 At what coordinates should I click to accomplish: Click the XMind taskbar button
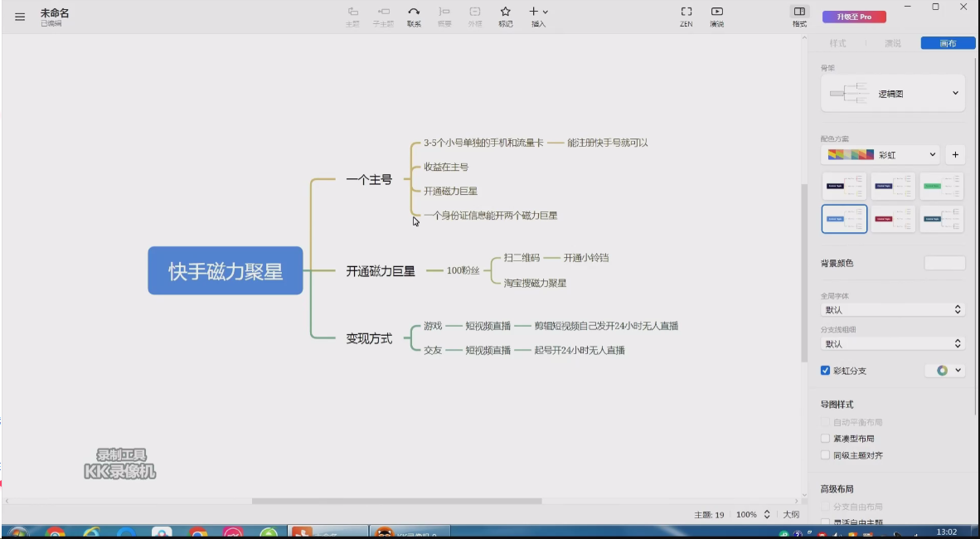click(327, 533)
